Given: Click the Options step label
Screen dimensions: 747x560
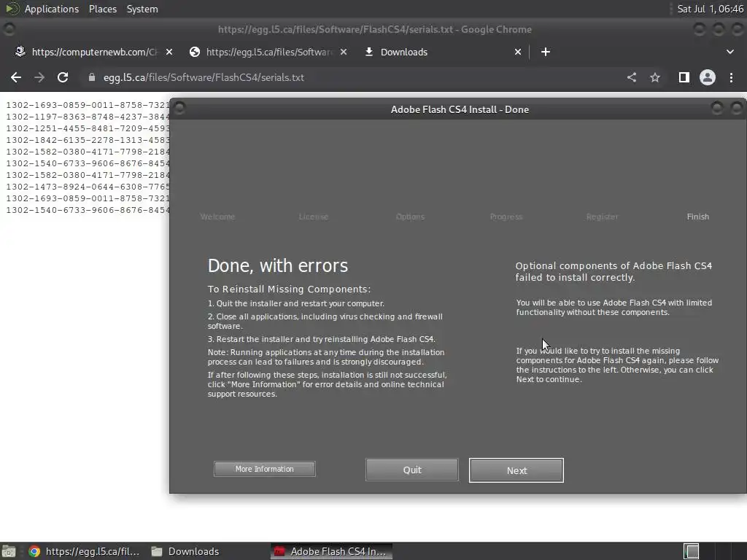Looking at the screenshot, I should [x=410, y=217].
